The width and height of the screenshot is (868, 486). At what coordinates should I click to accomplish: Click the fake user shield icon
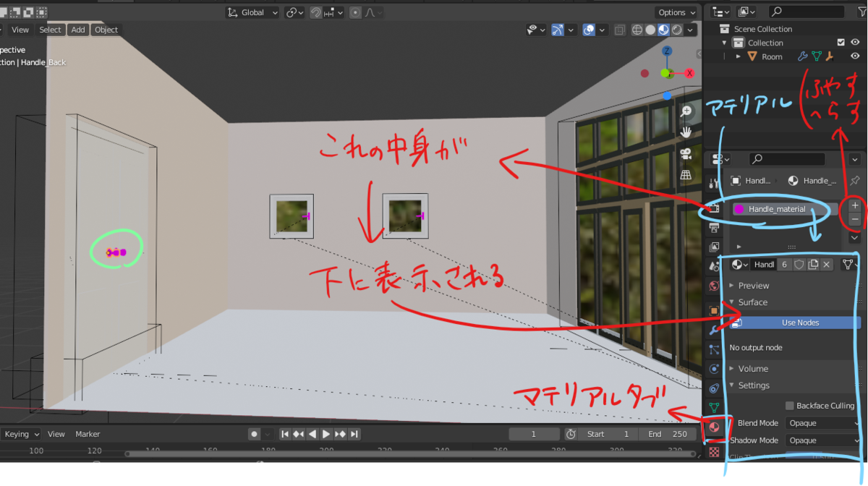(799, 265)
